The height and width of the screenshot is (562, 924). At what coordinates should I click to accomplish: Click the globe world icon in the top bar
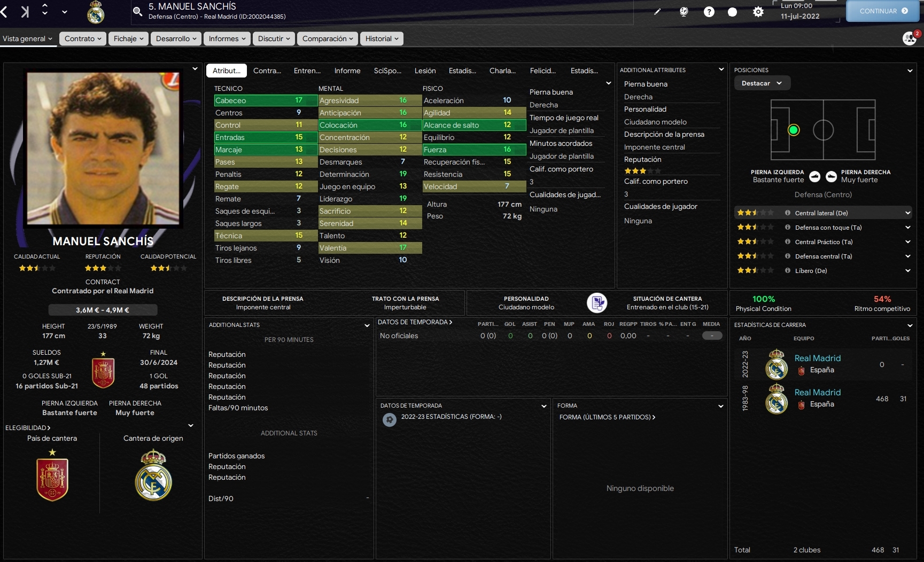(684, 12)
